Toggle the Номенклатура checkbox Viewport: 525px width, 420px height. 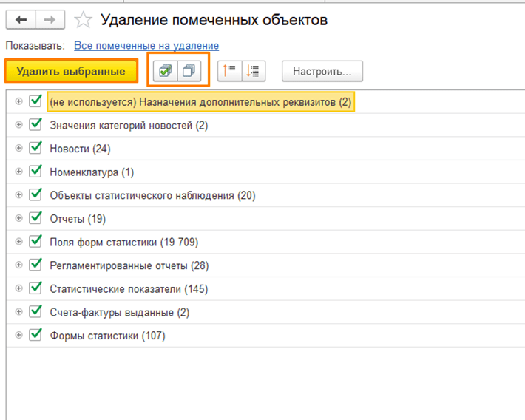pos(35,172)
